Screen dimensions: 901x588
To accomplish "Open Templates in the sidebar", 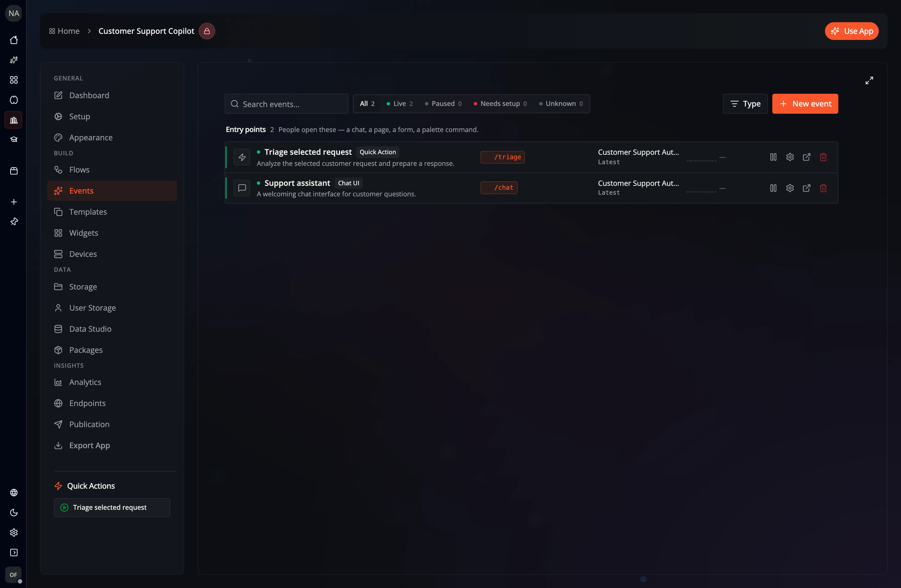I will pyautogui.click(x=112, y=212).
